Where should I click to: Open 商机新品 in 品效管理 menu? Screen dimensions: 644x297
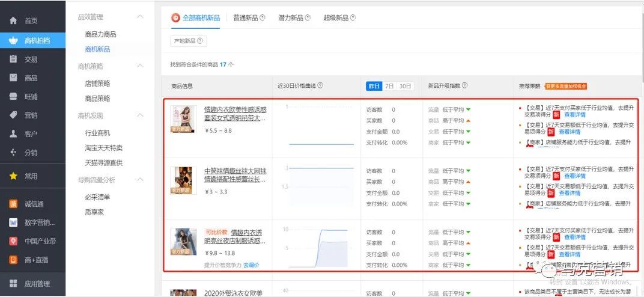(98, 49)
